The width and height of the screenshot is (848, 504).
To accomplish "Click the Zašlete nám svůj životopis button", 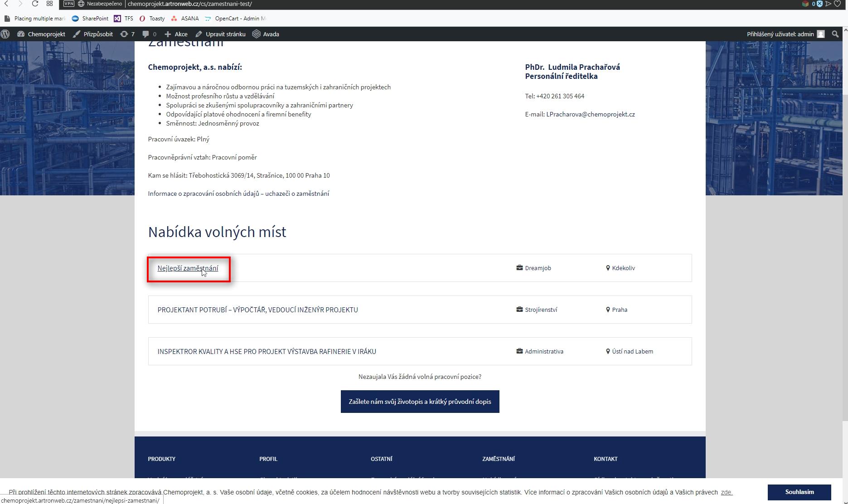I will [419, 401].
